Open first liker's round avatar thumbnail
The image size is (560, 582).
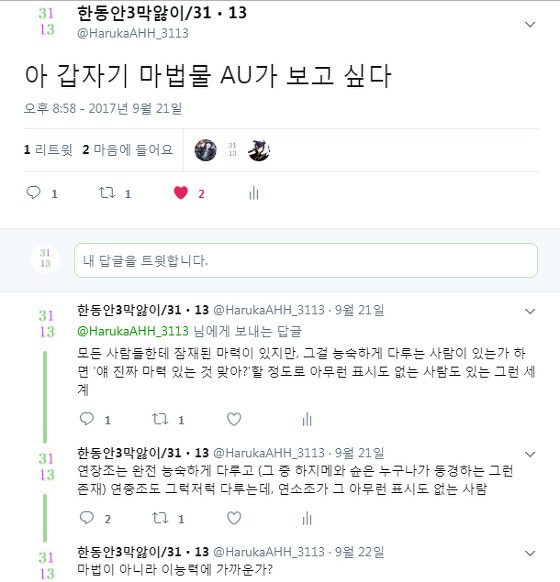(x=206, y=150)
